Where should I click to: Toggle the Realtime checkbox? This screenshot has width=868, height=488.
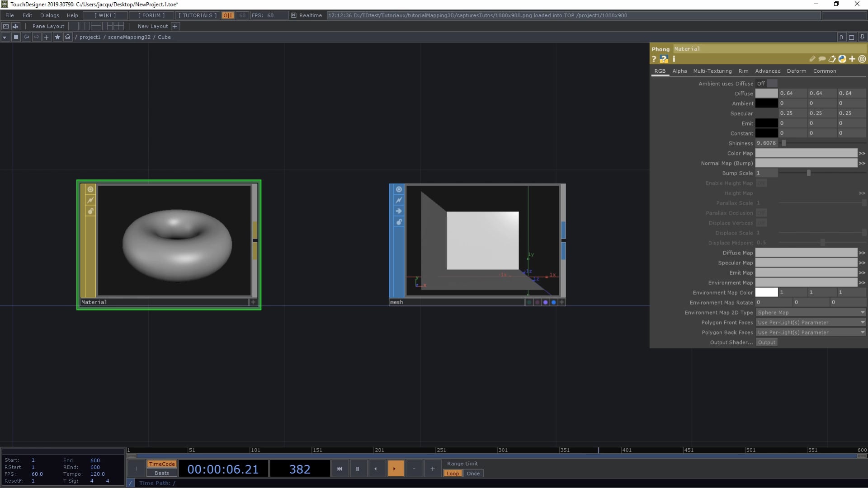point(294,15)
